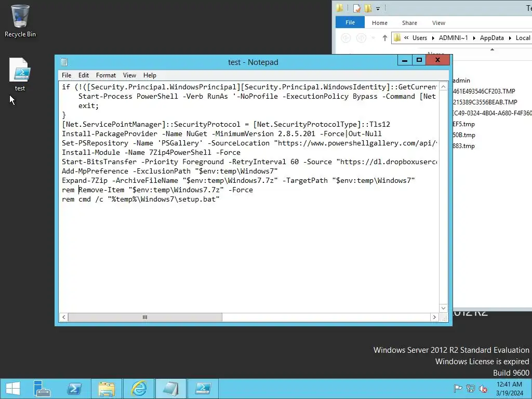Open Notepad's File menu
Image resolution: width=532 pixels, height=399 pixels.
(66, 75)
